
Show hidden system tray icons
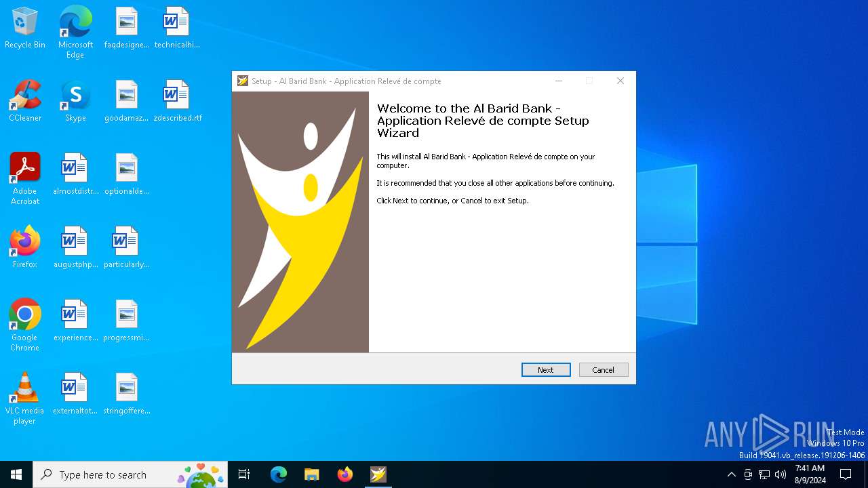pos(731,474)
